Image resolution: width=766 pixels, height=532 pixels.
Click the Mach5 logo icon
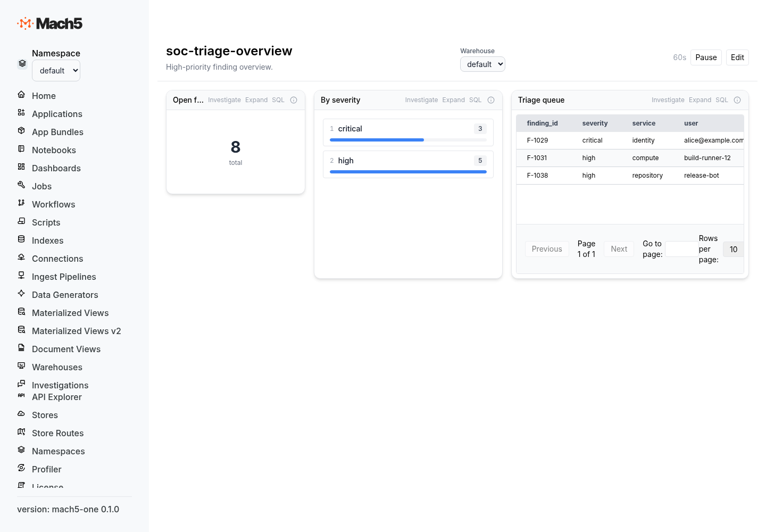[x=26, y=23]
